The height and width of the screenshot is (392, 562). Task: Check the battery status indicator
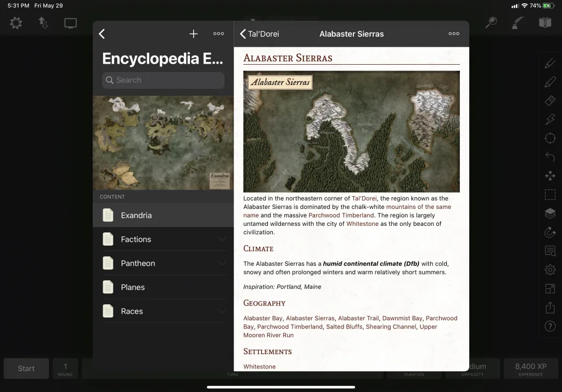point(548,5)
